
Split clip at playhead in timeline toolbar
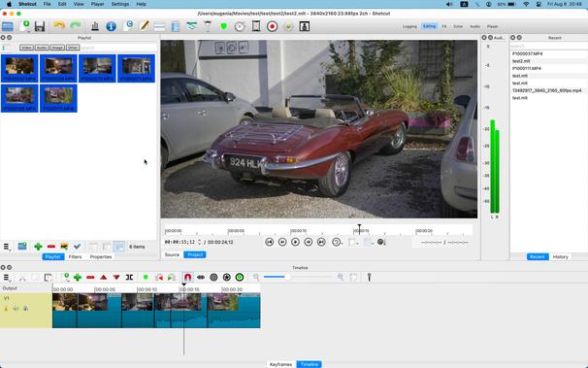[129, 278]
